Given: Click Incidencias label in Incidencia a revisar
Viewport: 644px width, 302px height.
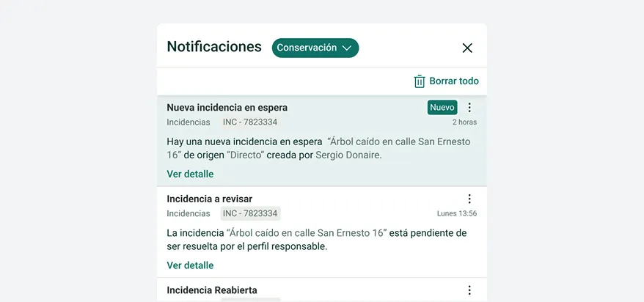Looking at the screenshot, I should pos(189,213).
